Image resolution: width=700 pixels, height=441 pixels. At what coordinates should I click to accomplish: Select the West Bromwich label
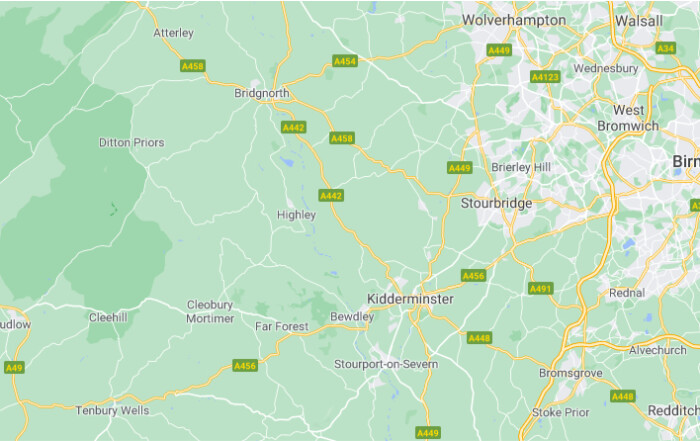628,118
